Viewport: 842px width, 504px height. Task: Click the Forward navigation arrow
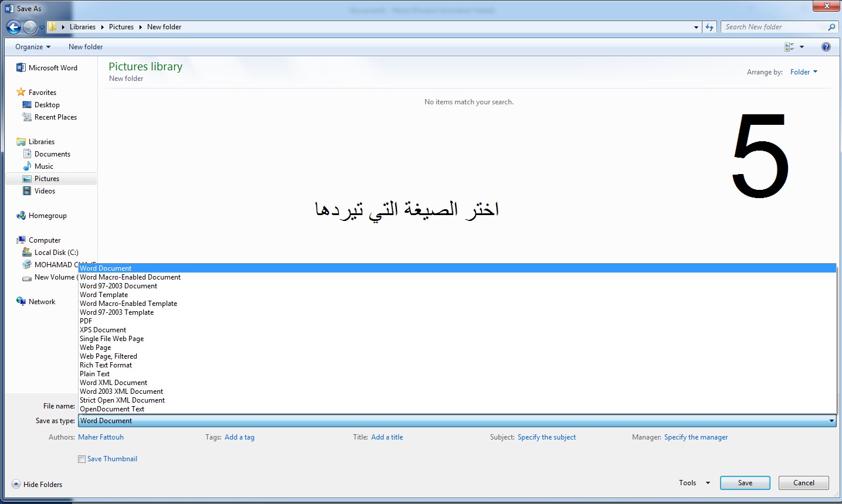[x=30, y=27]
